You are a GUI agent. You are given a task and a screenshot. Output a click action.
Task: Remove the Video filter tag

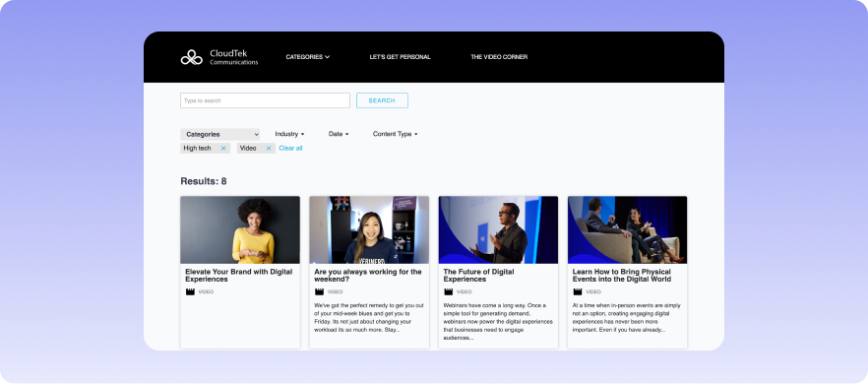click(269, 149)
